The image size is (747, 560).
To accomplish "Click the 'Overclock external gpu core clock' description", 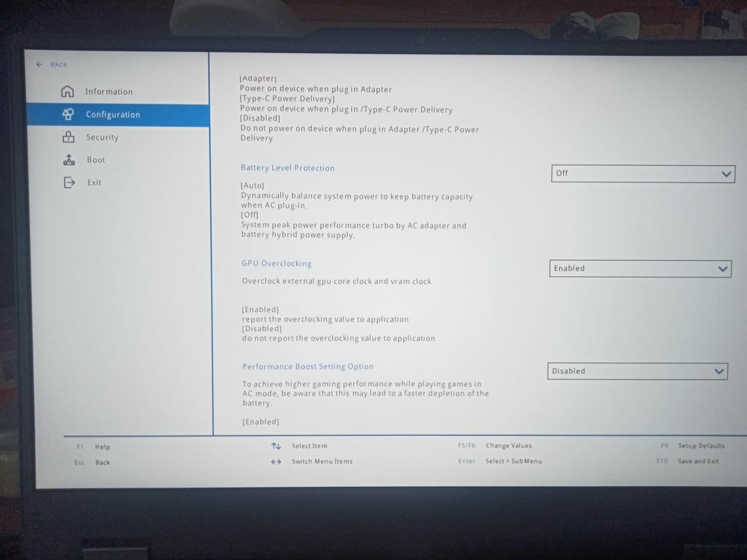I will point(337,281).
